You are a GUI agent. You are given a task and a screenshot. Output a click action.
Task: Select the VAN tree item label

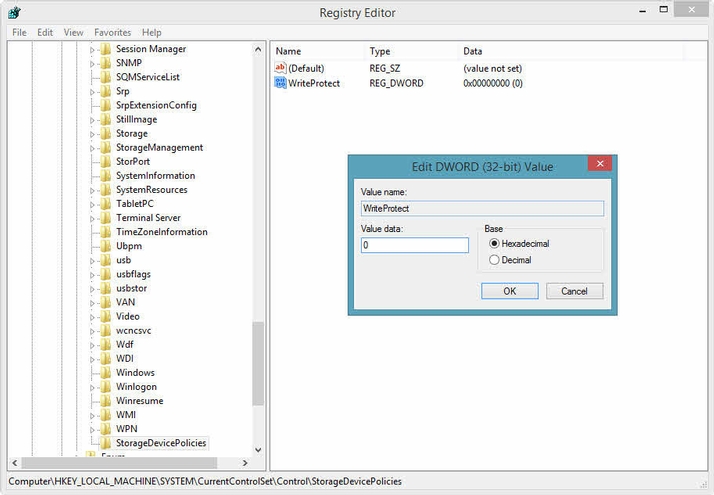pos(125,302)
